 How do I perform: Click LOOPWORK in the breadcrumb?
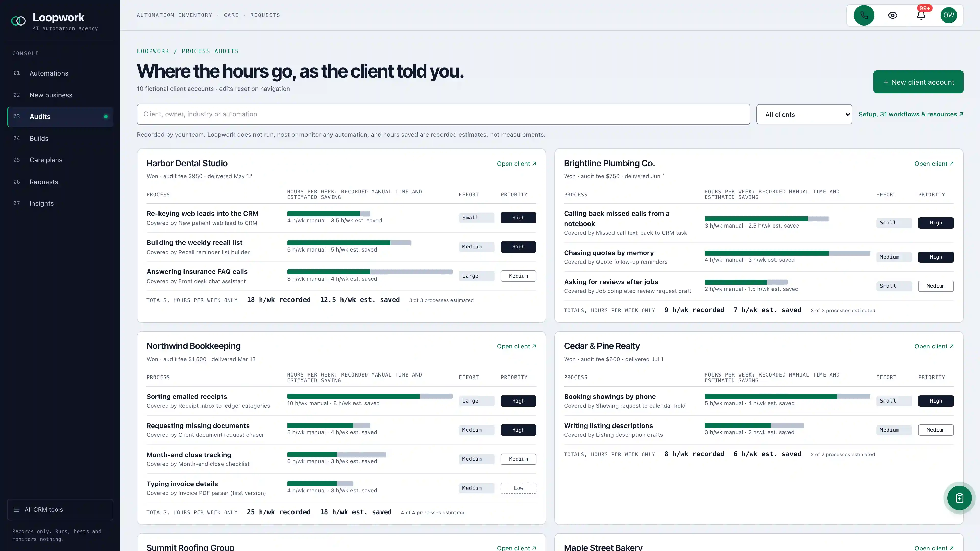point(153,51)
